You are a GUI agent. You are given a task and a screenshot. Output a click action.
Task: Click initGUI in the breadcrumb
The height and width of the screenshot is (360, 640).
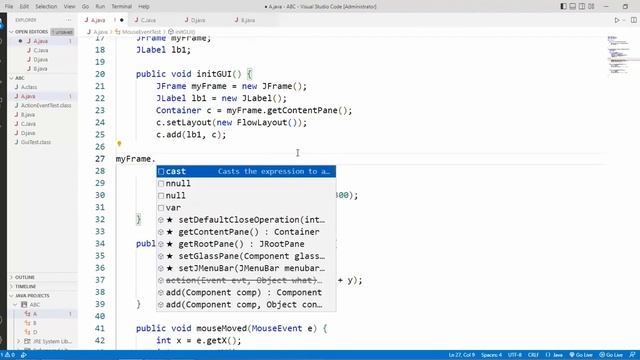pos(185,32)
